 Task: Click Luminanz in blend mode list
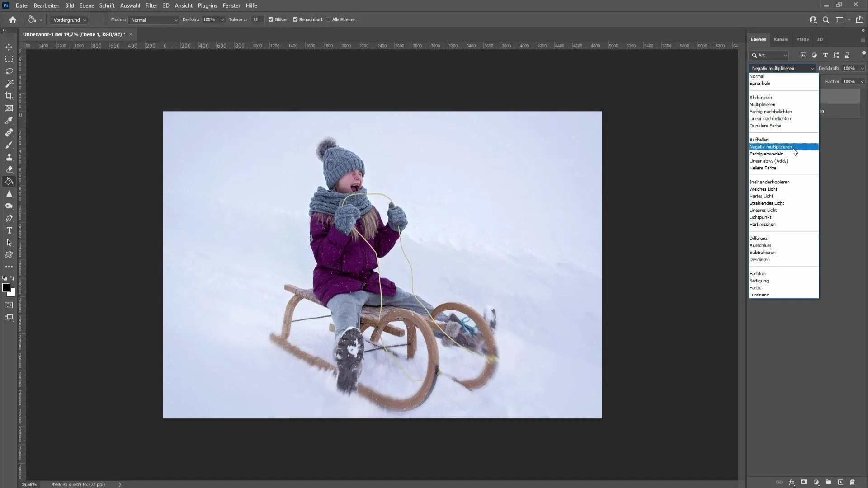tap(760, 294)
